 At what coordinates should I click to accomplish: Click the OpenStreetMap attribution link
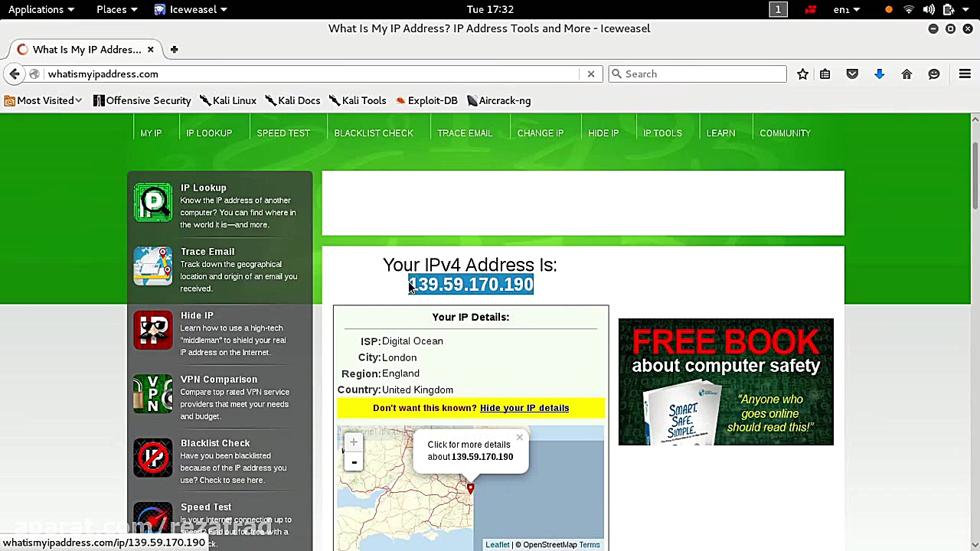[x=550, y=545]
